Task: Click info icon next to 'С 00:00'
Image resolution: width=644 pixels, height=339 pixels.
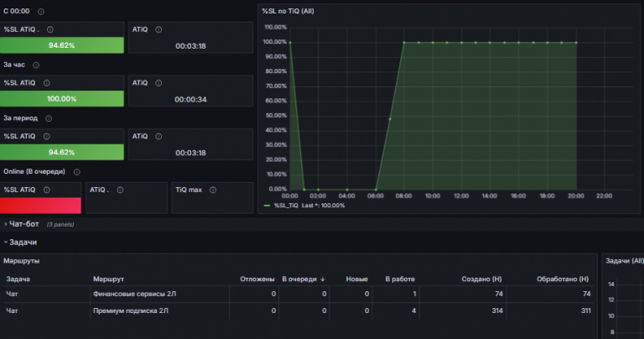Action: click(40, 12)
